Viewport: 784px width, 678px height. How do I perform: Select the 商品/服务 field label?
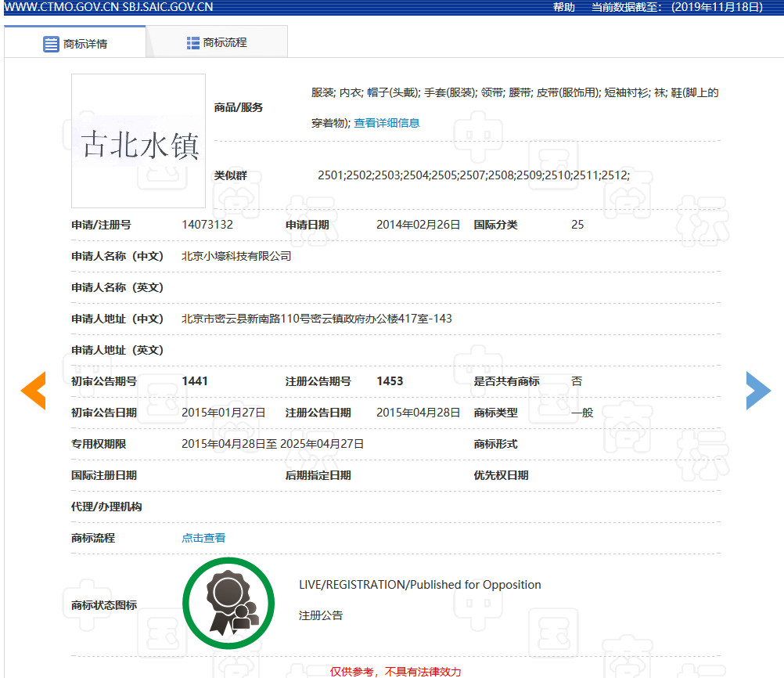pos(239,107)
